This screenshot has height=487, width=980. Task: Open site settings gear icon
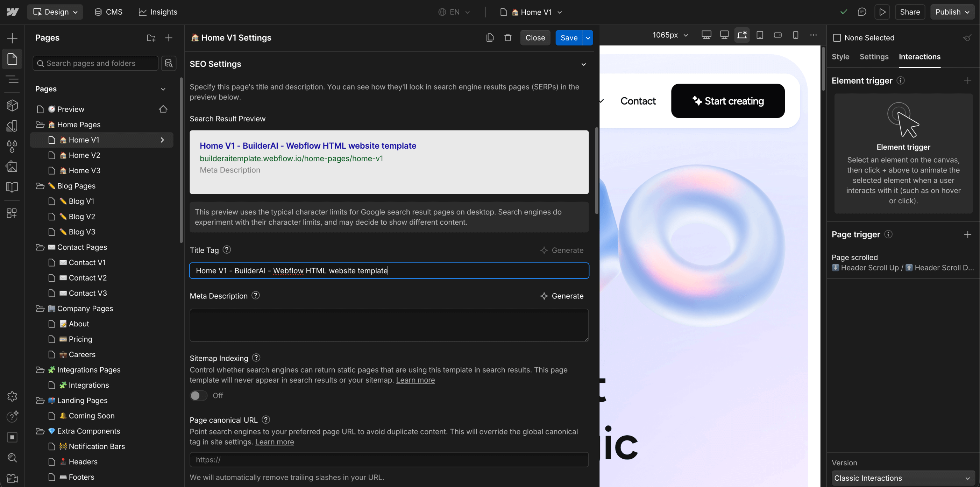coord(12,396)
